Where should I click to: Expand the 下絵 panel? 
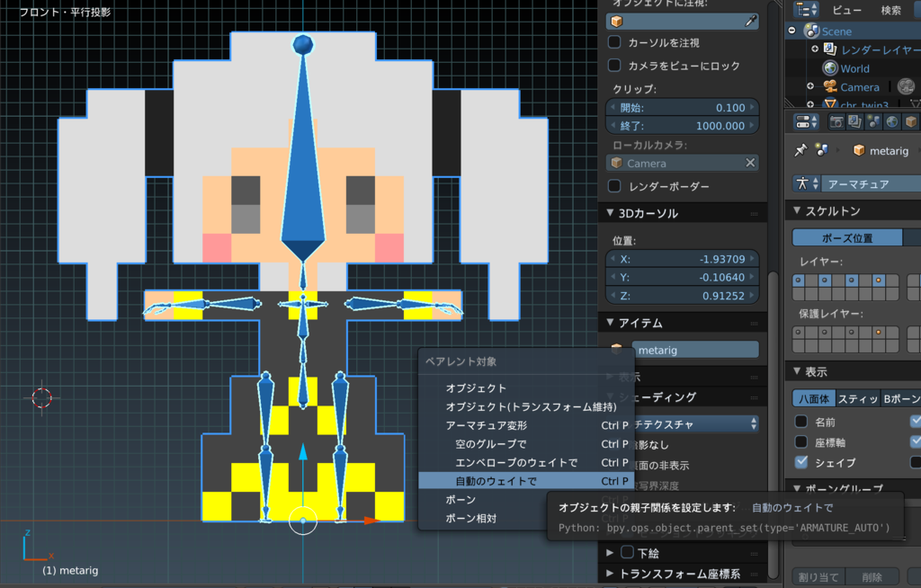(x=610, y=553)
